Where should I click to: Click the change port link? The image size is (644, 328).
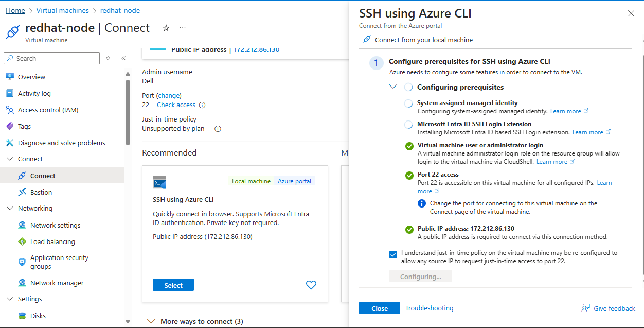[x=169, y=95]
